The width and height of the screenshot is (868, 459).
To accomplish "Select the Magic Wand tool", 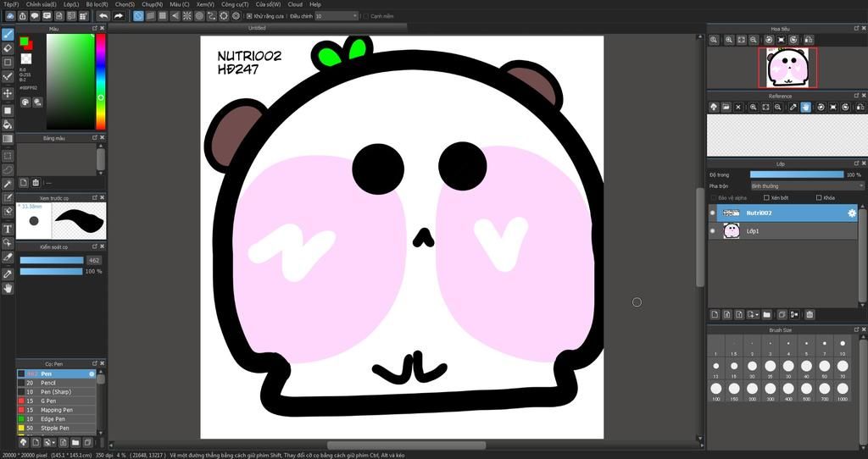I will pyautogui.click(x=8, y=184).
